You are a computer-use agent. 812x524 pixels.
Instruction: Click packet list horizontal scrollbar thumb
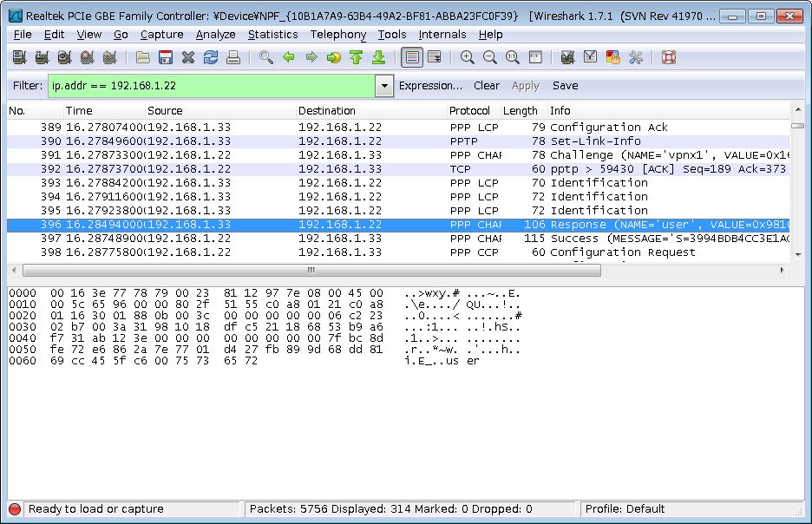pyautogui.click(x=311, y=271)
